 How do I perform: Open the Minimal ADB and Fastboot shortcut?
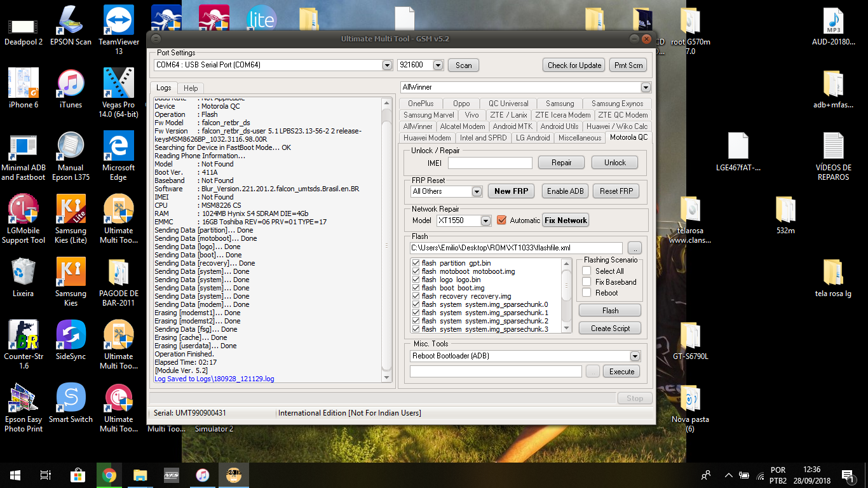pyautogui.click(x=24, y=156)
